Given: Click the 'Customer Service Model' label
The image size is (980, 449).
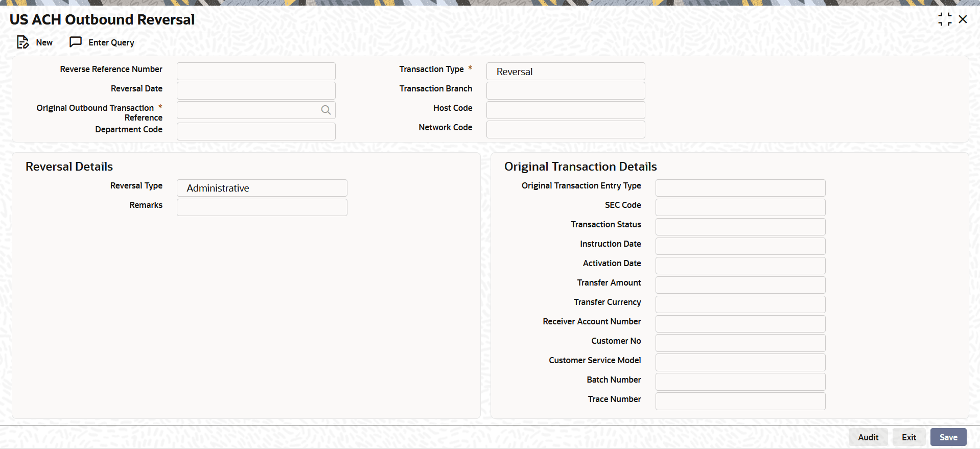Looking at the screenshot, I should pos(595,360).
